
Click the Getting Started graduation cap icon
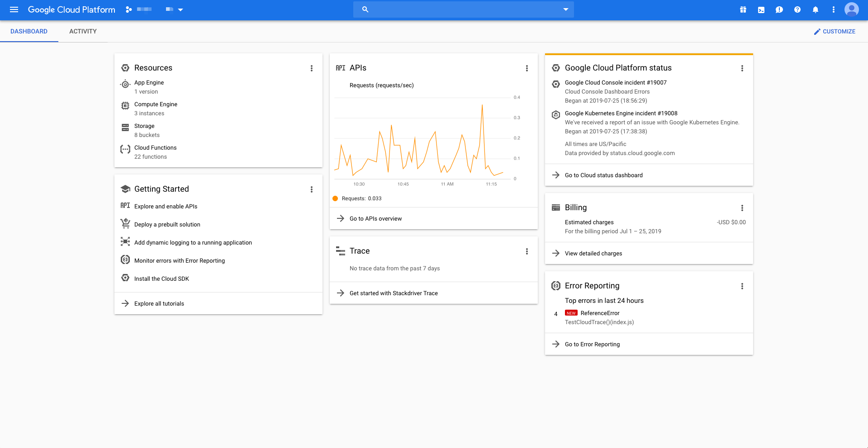pos(125,189)
